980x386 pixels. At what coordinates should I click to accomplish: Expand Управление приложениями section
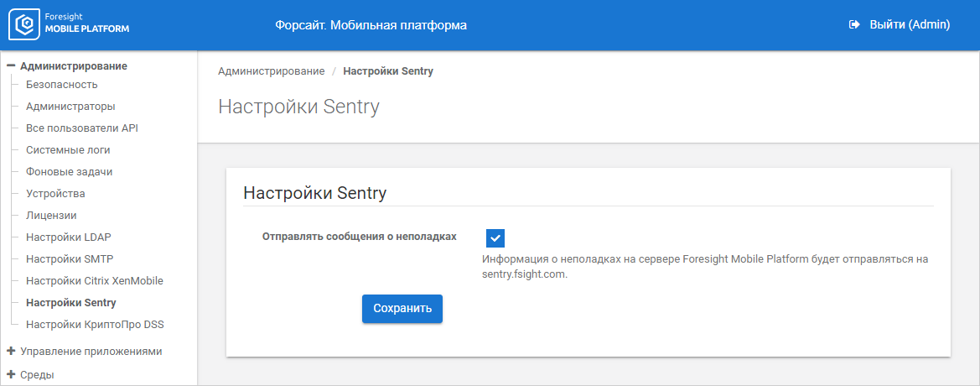(11, 351)
